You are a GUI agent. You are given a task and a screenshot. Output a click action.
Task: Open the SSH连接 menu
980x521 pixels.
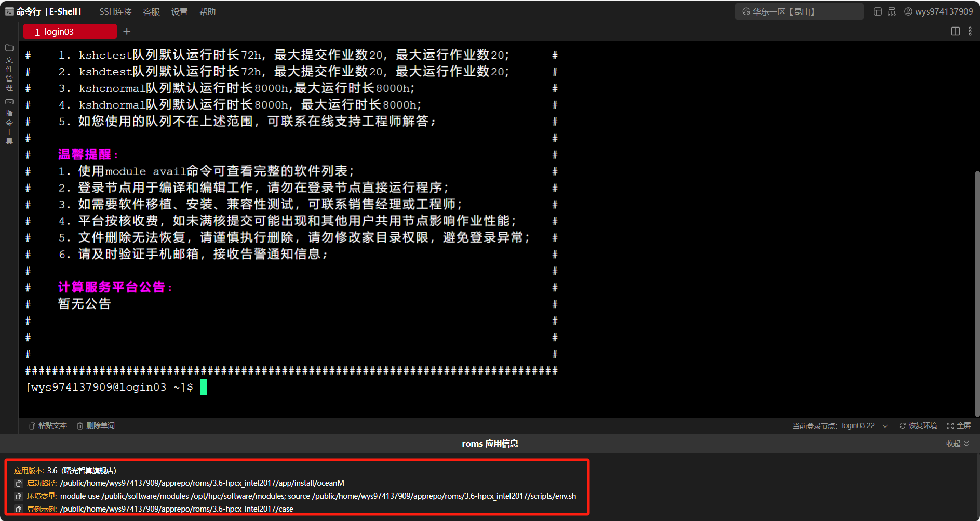pyautogui.click(x=115, y=11)
